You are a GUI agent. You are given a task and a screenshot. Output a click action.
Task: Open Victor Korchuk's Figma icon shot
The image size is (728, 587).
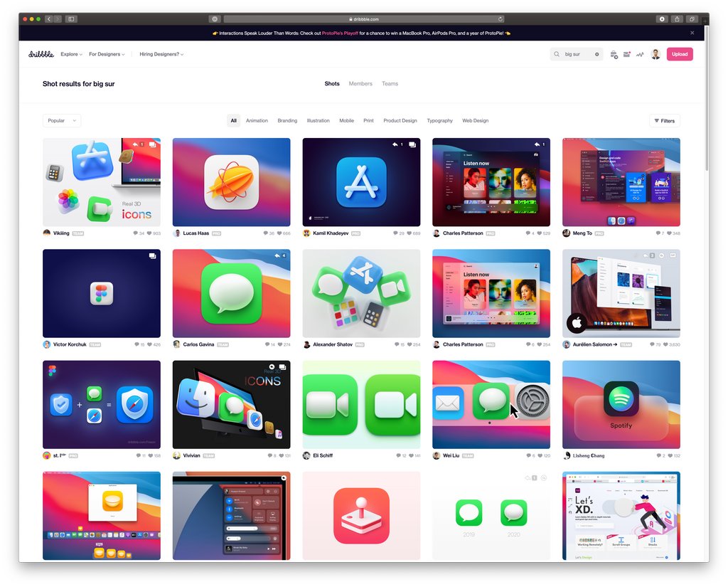pos(102,293)
